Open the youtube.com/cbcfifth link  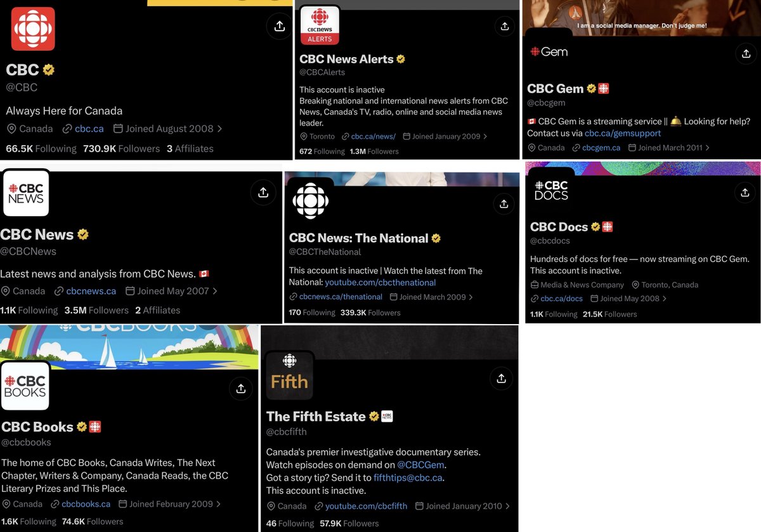365,506
